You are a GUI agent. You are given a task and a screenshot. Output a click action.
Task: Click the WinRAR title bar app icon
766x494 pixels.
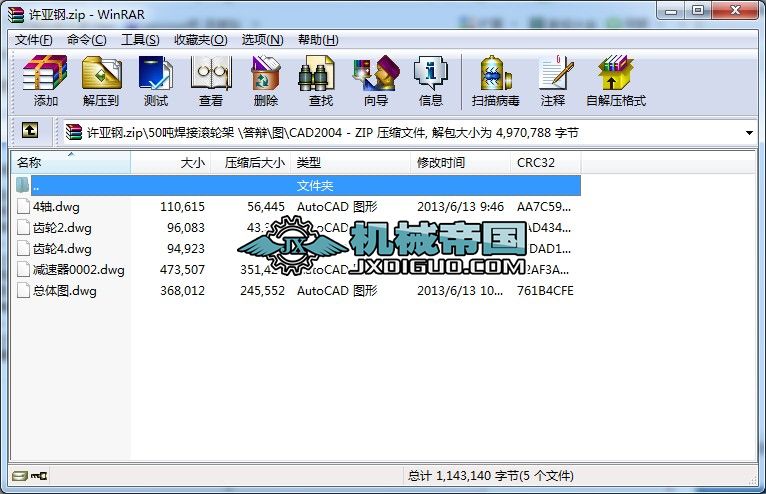tap(16, 15)
